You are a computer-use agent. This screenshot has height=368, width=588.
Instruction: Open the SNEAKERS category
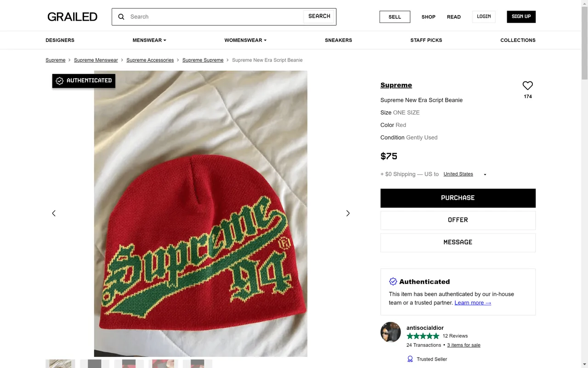[x=338, y=40]
